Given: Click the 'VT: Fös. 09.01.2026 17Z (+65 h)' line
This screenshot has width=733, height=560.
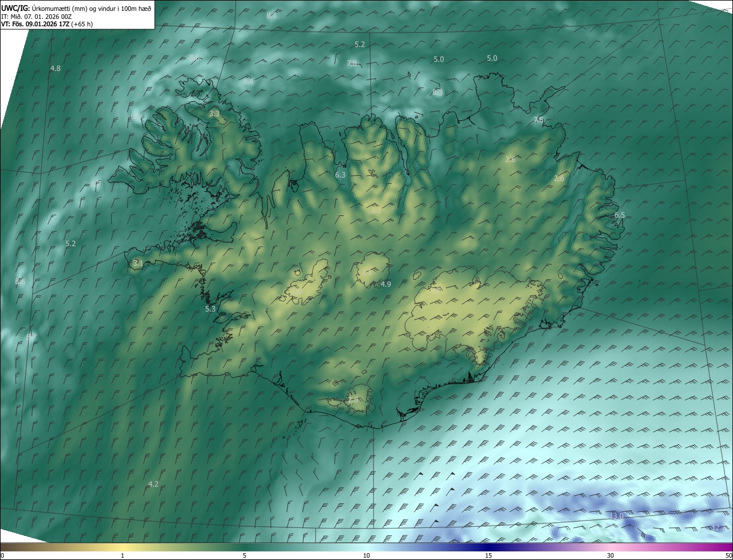Looking at the screenshot, I should click(47, 24).
